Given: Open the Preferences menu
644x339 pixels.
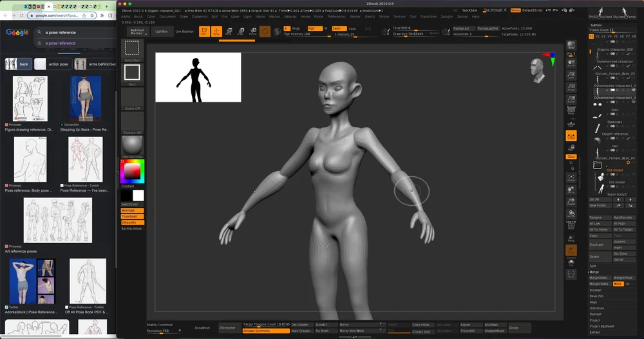Looking at the screenshot, I should [336, 17].
